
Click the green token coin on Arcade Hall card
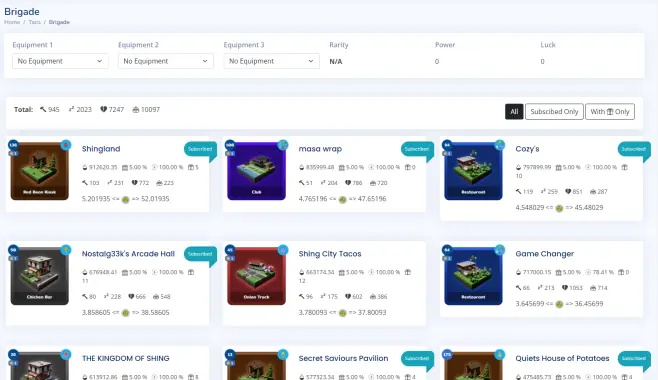click(x=125, y=313)
